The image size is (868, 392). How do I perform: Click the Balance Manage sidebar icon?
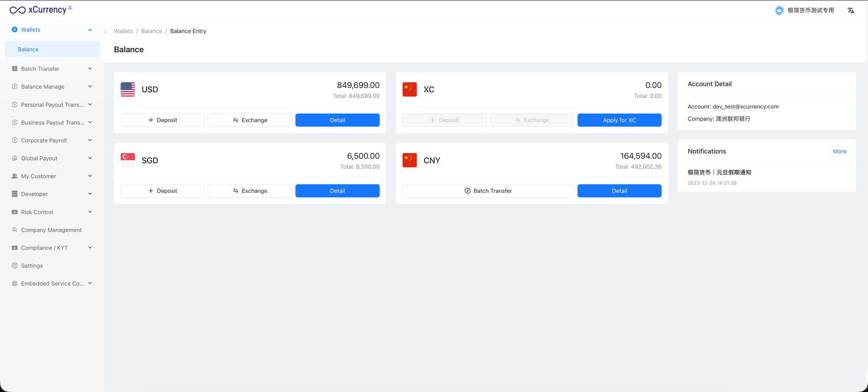pos(14,86)
